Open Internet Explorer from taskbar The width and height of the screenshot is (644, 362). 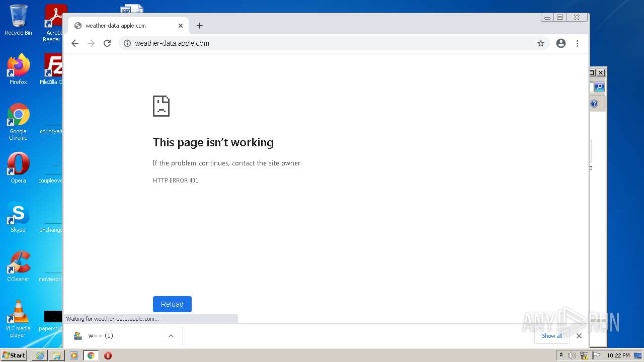40,355
